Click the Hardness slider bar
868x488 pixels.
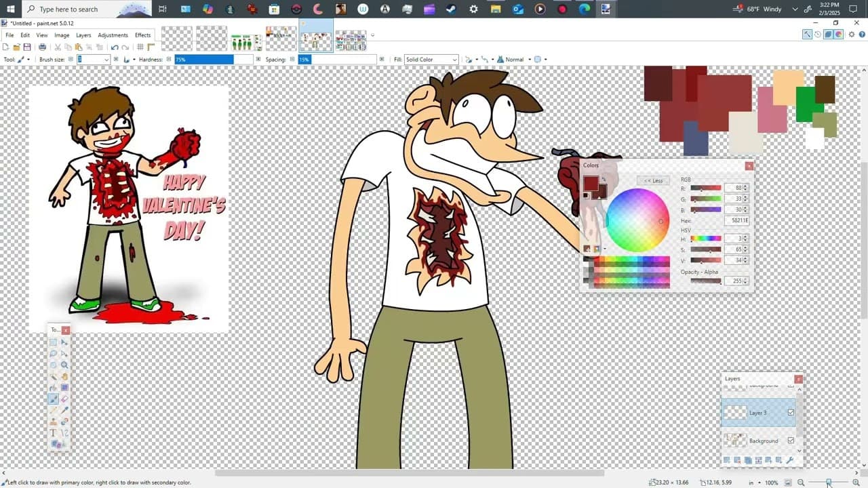coord(214,60)
